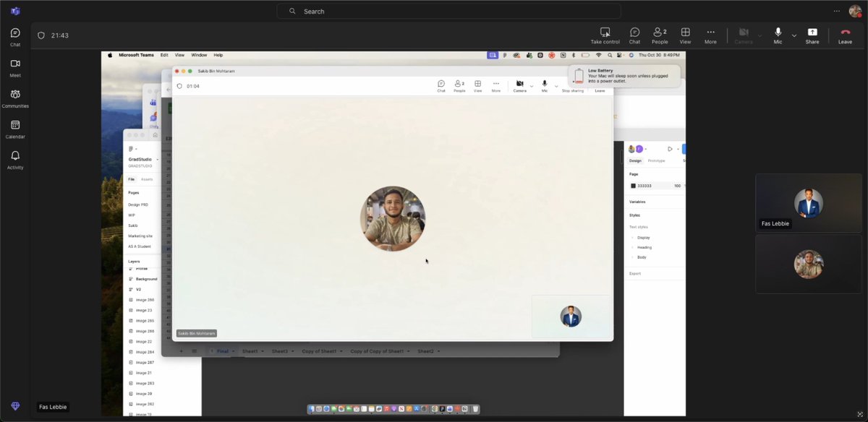Viewport: 868px width, 422px height.
Task: Open Meet in the Teams sidebar
Action: pyautogui.click(x=15, y=67)
